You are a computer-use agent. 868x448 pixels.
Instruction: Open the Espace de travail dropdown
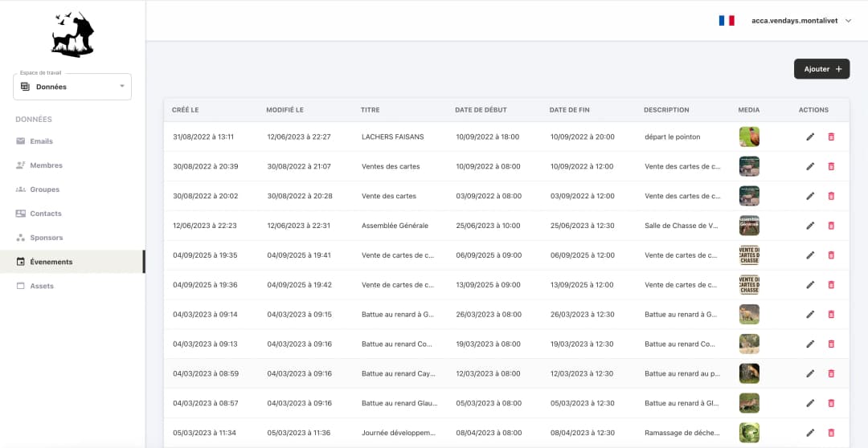pyautogui.click(x=72, y=87)
